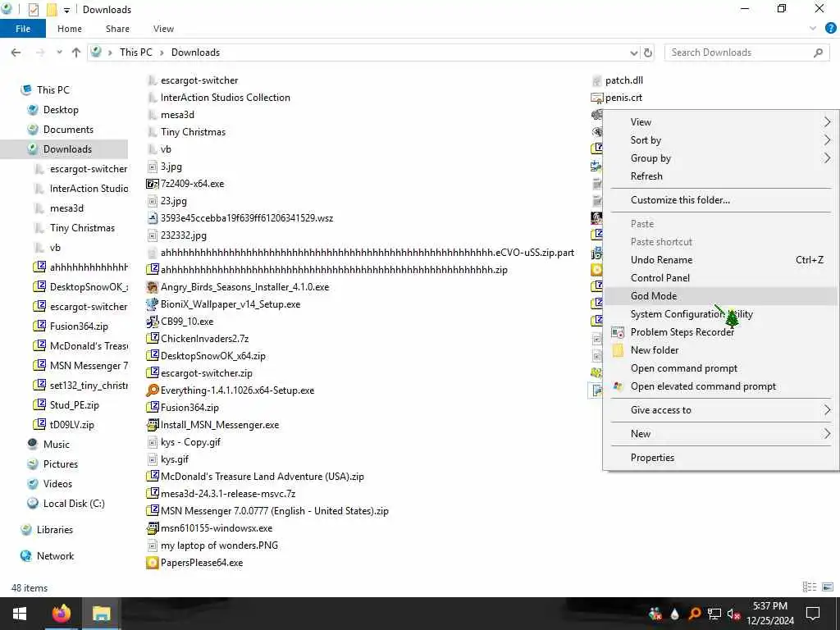This screenshot has height=630, width=840.
Task: Switch to details view layout icon
Action: [810, 587]
